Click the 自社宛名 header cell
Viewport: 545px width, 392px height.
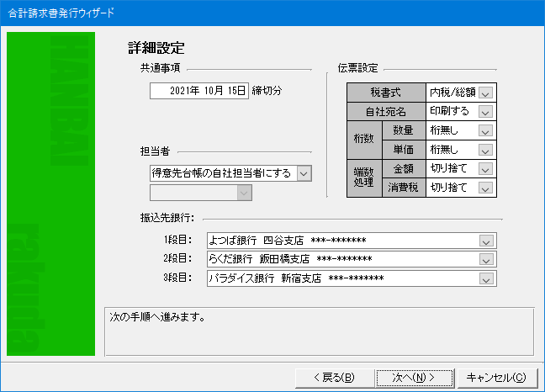(386, 112)
